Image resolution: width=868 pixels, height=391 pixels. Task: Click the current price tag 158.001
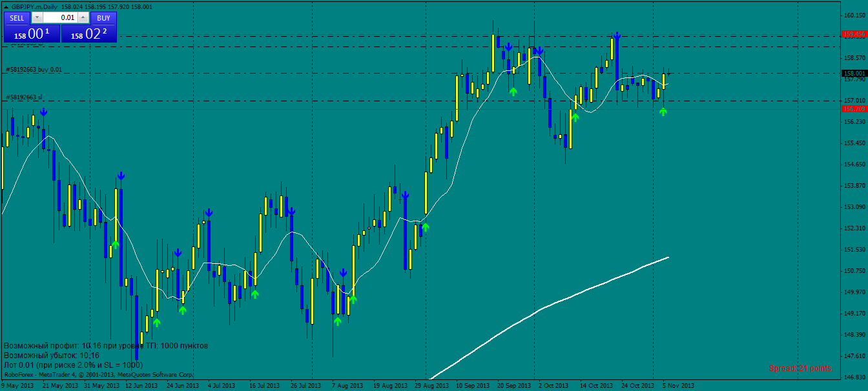pyautogui.click(x=854, y=74)
